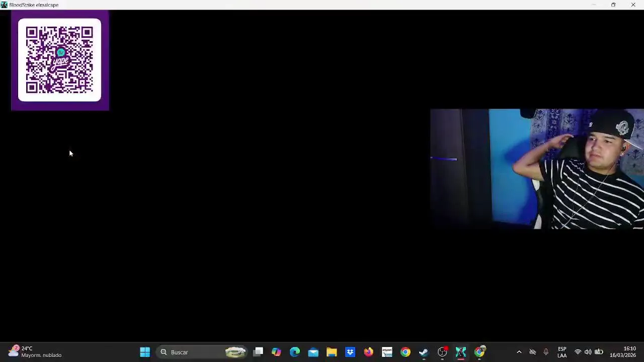This screenshot has height=362, width=644.
Task: Open Microsoft Edge from the taskbar
Action: pos(295,352)
